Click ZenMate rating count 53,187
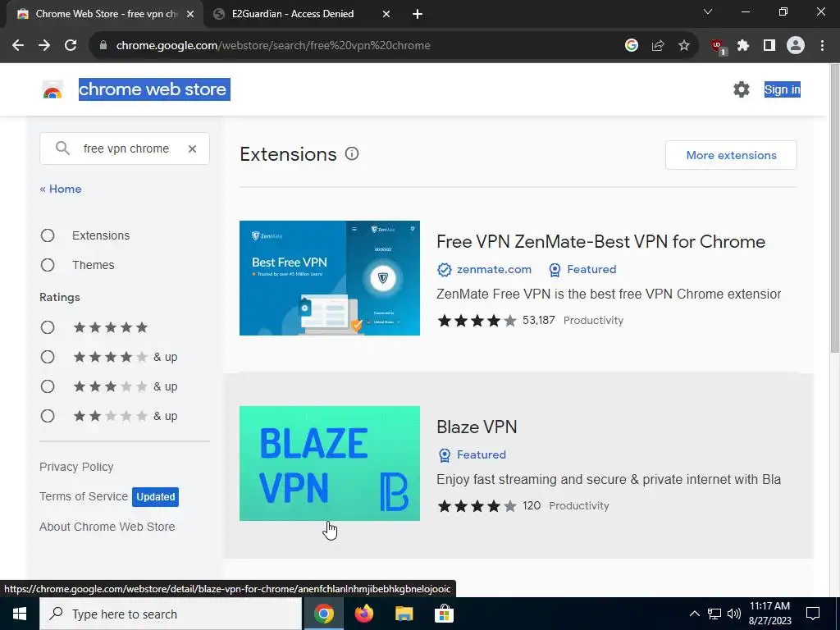Viewport: 840px width, 630px height. click(538, 321)
